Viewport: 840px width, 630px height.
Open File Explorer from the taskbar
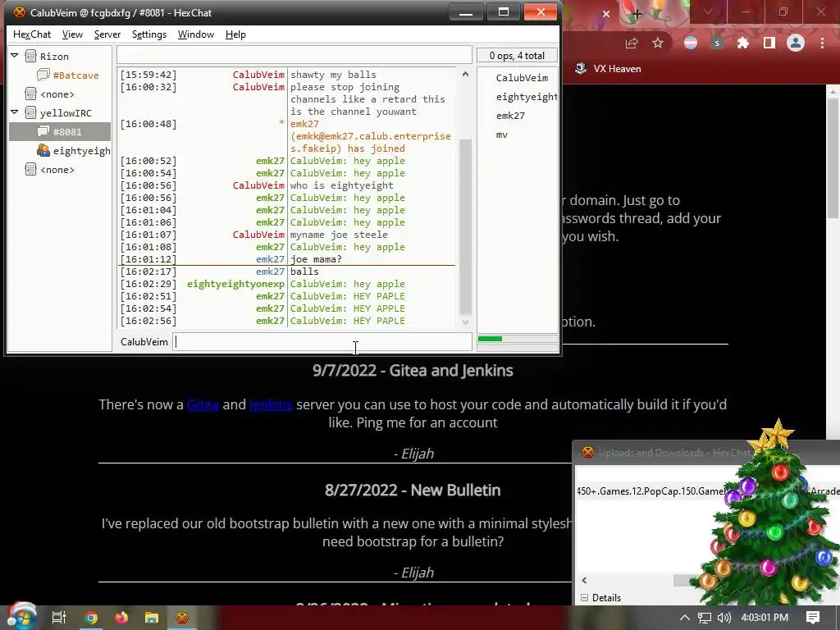(x=152, y=618)
